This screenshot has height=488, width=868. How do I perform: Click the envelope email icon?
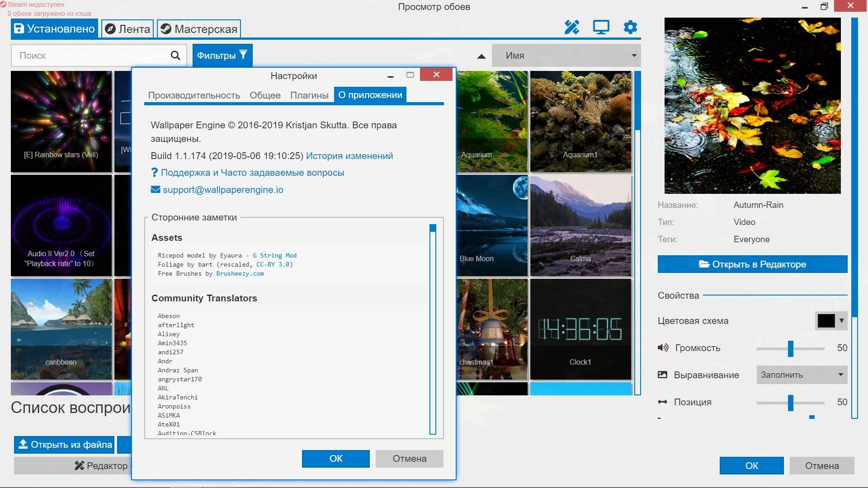click(x=156, y=190)
